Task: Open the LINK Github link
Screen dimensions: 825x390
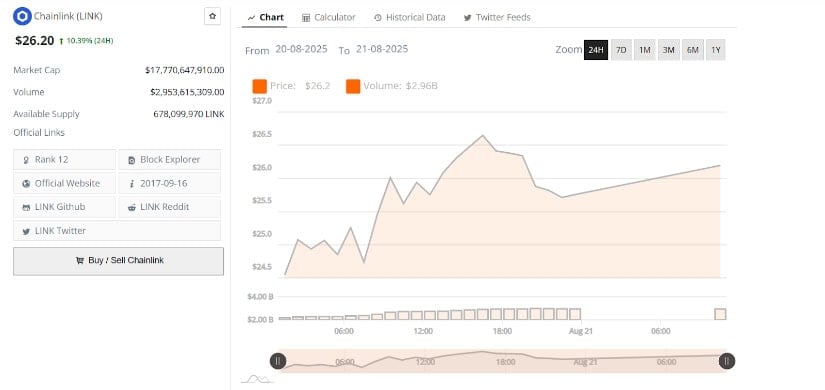Action: 64,207
